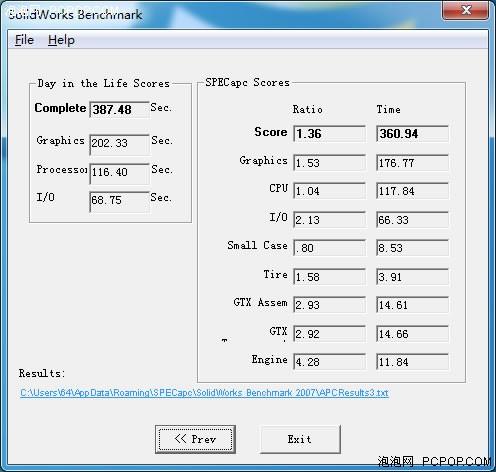Click the Day in the Life Scores title
This screenshot has width=496, height=472.
pyautogui.click(x=103, y=83)
